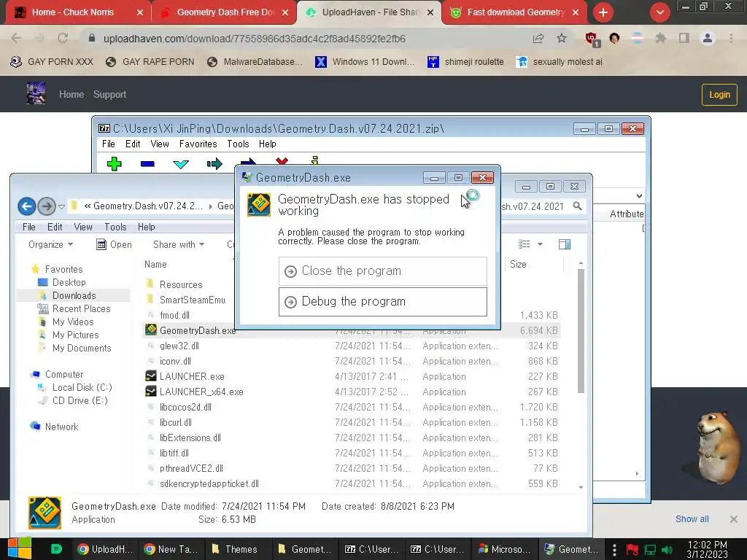Screen dimensions: 747x560
Task: Reload the page in Chrome
Action: (63, 38)
